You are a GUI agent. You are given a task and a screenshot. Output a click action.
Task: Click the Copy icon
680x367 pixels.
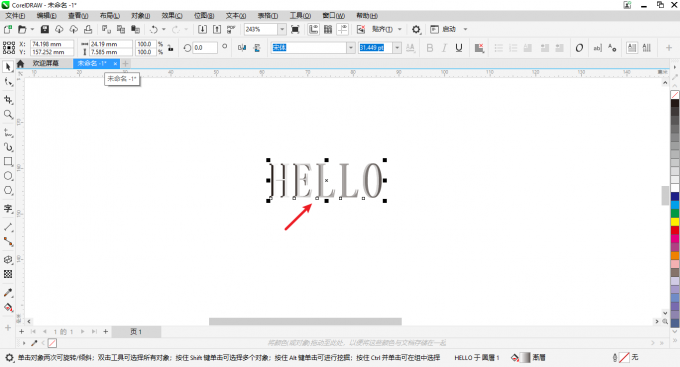(121, 29)
